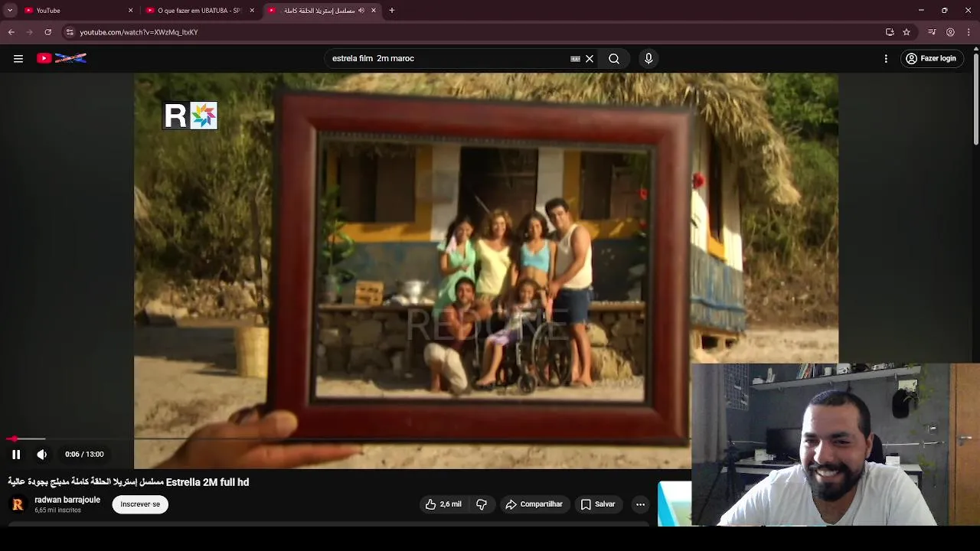Viewport: 980px width, 551px height.
Task: Like the video with 2,6 mil likes
Action: 443,504
